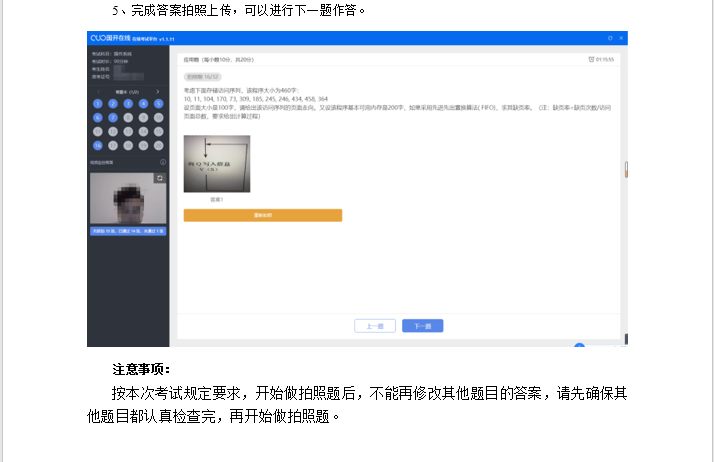Screen dimensions: 714x462
Task: Click the camera refresh icon on the video feed
Action: (158, 178)
